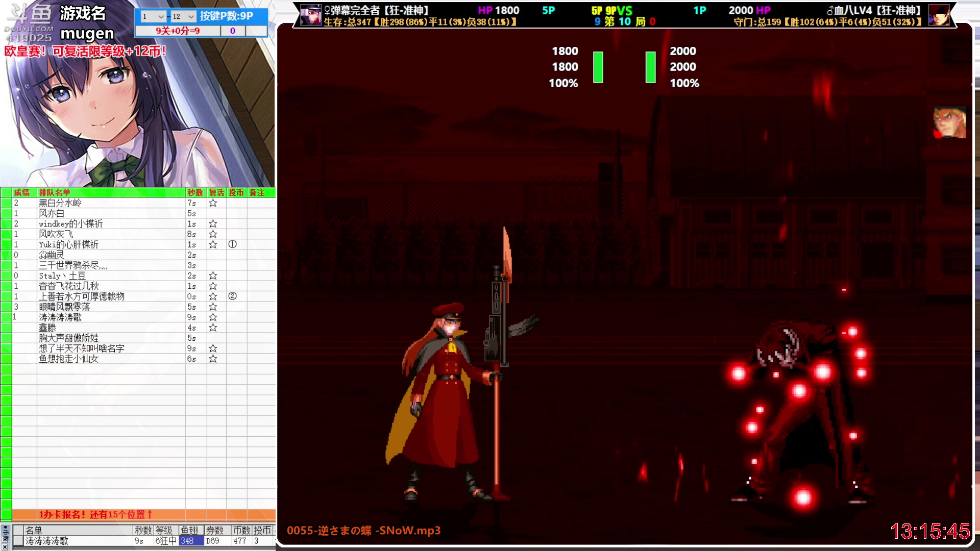Click the revive star for 黑白分水岭

pyautogui.click(x=213, y=203)
